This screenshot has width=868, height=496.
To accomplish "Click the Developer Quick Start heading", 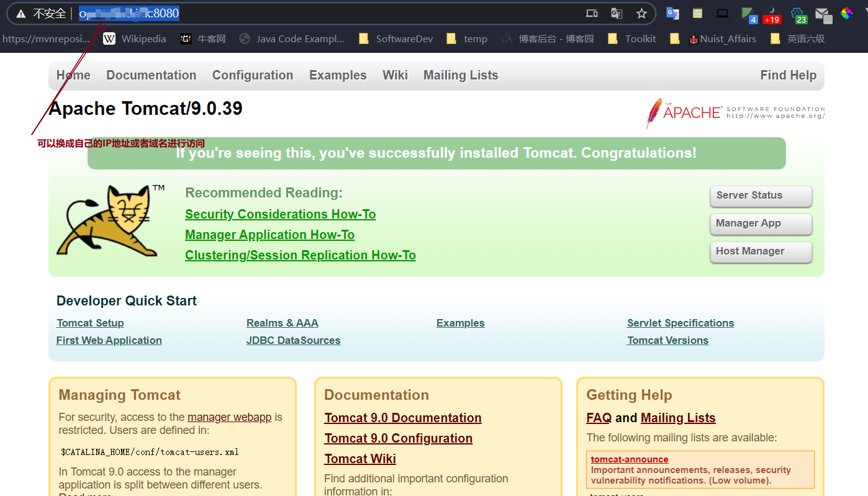I will click(127, 301).
